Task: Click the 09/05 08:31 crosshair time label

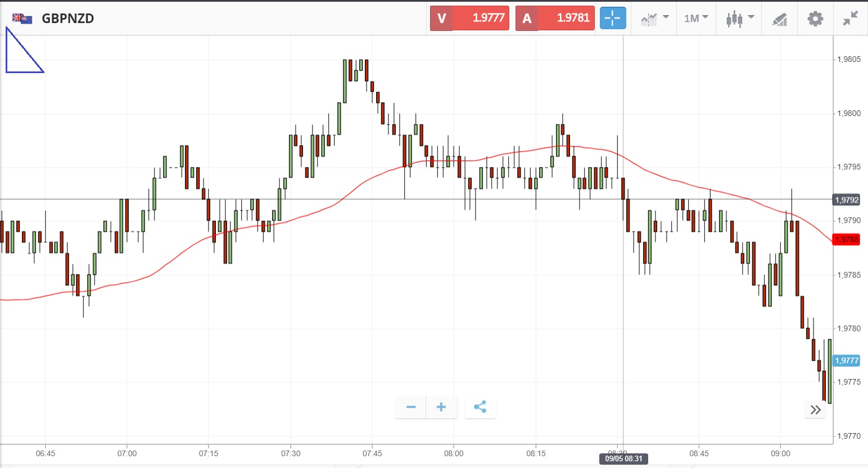Action: pyautogui.click(x=624, y=459)
